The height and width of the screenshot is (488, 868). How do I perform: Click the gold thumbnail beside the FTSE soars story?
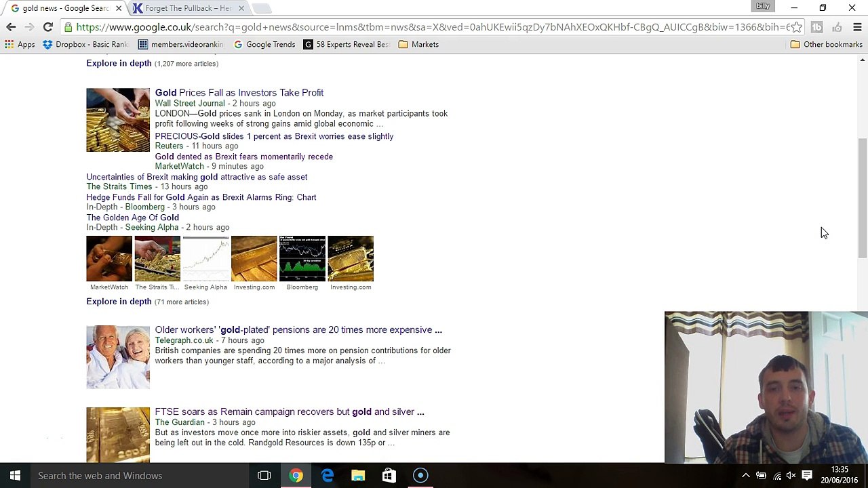[118, 435]
